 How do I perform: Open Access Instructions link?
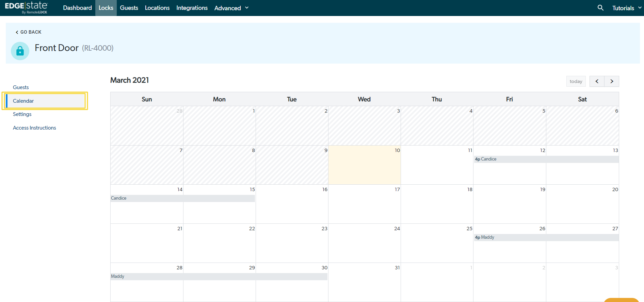[x=34, y=128]
